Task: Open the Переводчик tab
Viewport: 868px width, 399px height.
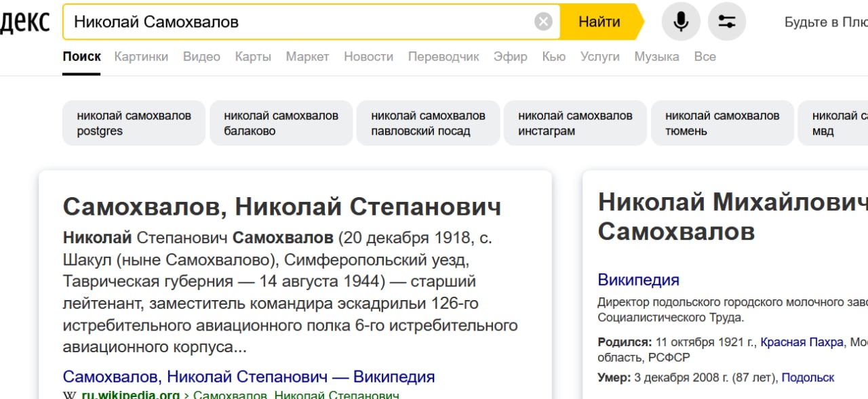Action: coord(443,57)
